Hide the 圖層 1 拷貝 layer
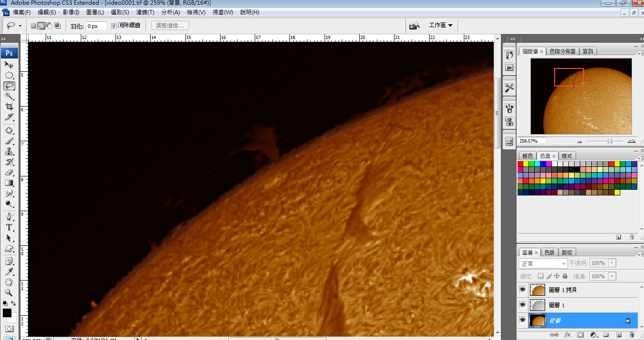This screenshot has height=340, width=644. point(523,290)
